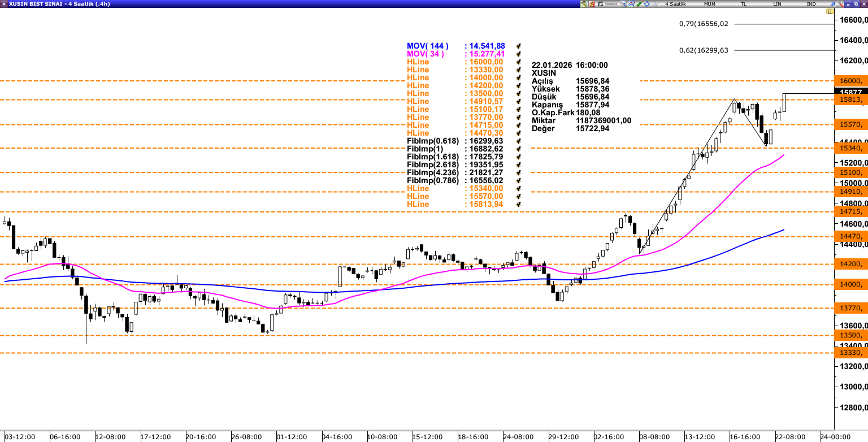Open the 4 Saatlik timeframe selector

675,4
